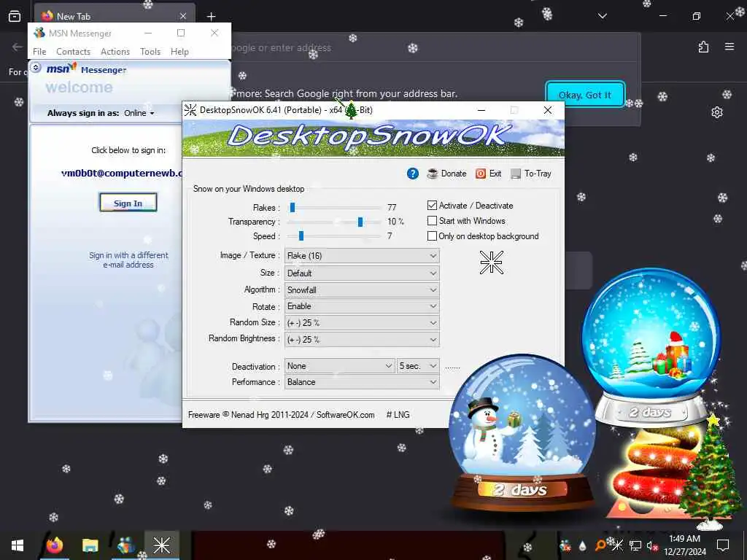
Task: Open the Windows Start menu
Action: [x=18, y=545]
